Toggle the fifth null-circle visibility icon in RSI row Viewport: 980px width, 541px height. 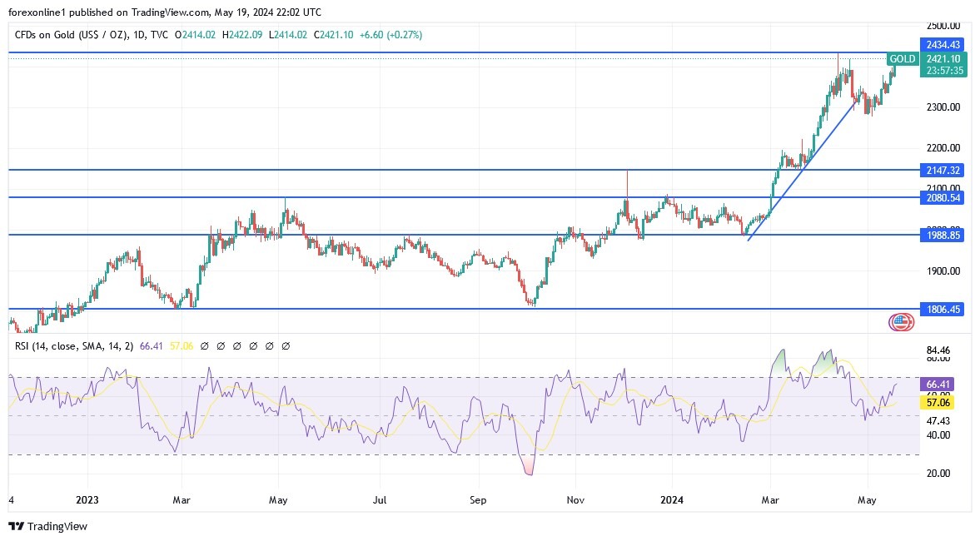click(269, 345)
